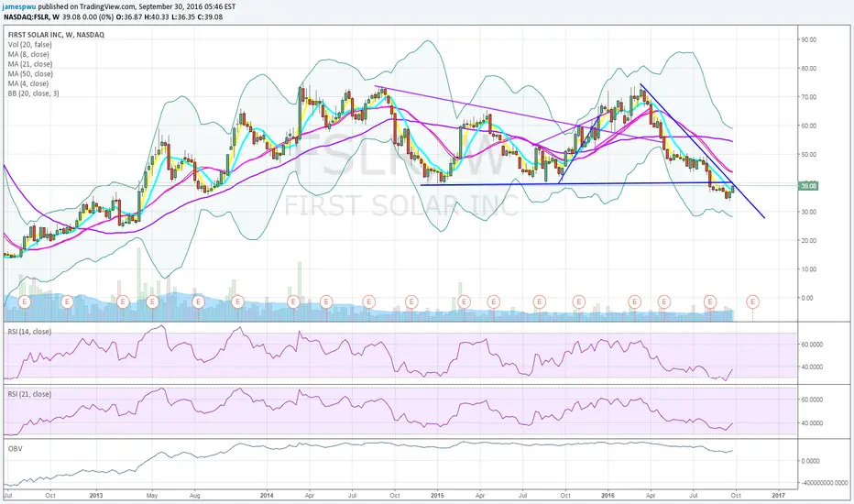Click the 60.00 price axis label

[808, 126]
